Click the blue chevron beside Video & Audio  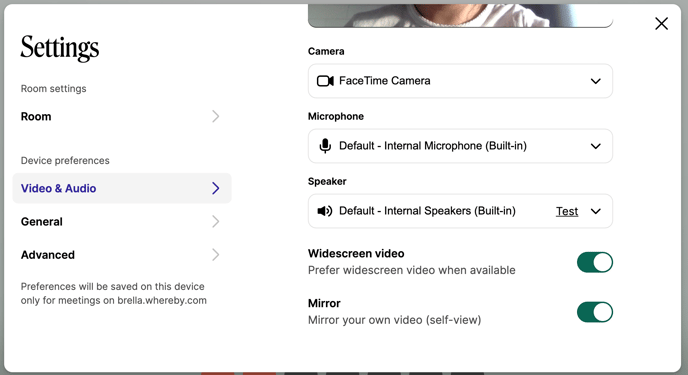[215, 188]
